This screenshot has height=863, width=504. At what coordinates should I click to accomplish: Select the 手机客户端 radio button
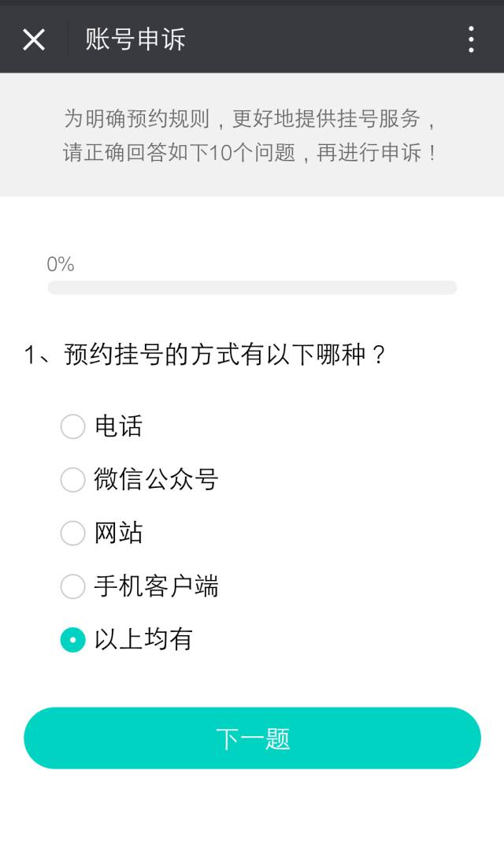click(72, 586)
